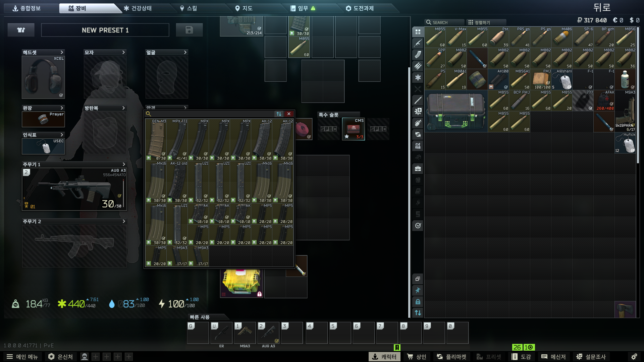Screen dimensions: 644x362
Task: Click the preset save floppy disk icon
Action: (189, 30)
